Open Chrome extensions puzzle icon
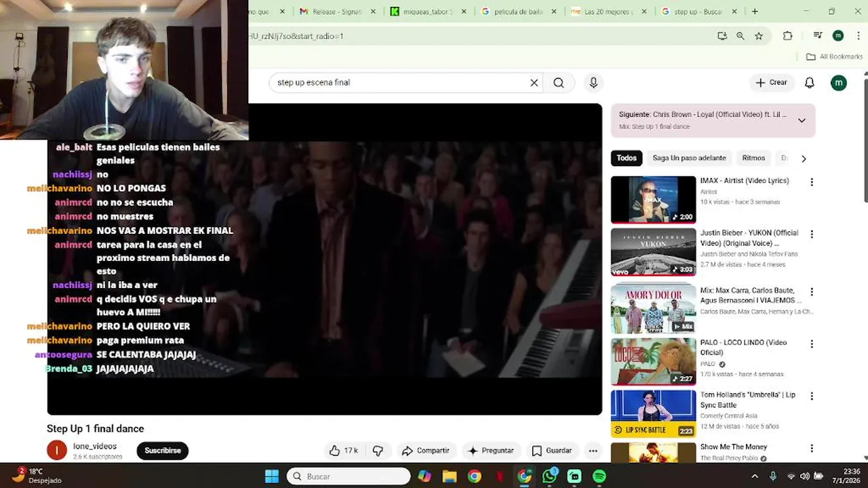The width and height of the screenshot is (868, 488). click(x=787, y=36)
